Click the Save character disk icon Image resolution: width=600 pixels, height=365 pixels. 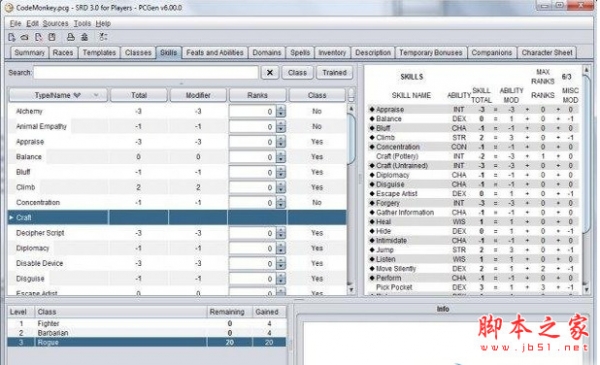pos(52,37)
